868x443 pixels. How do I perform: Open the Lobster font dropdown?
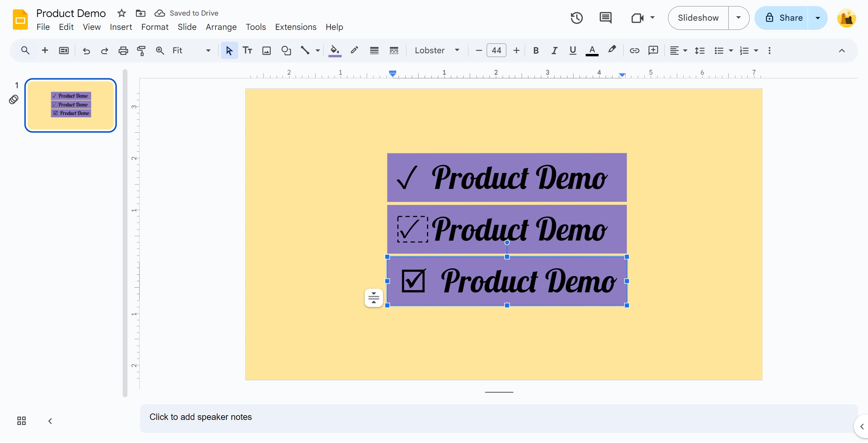pyautogui.click(x=437, y=51)
